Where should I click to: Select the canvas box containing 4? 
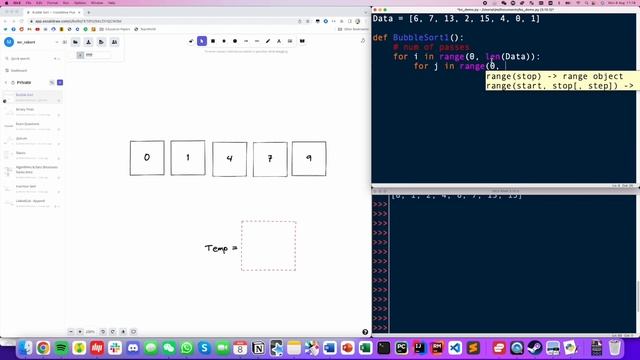[229, 159]
